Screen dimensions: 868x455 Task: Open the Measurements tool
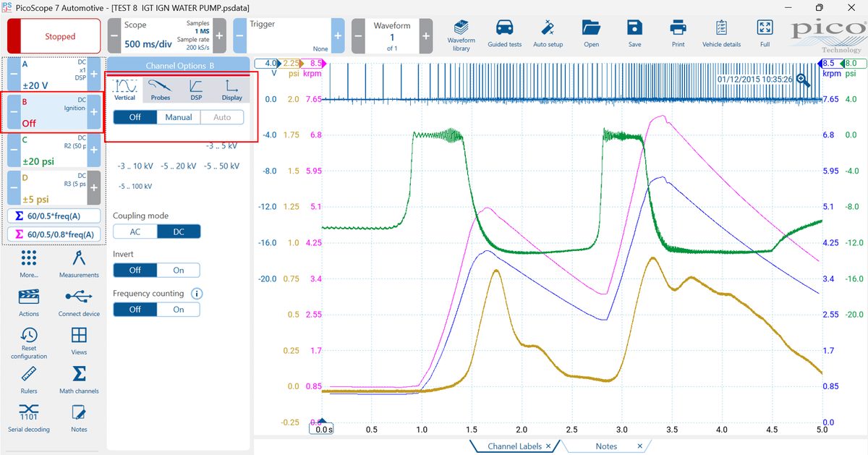(79, 264)
